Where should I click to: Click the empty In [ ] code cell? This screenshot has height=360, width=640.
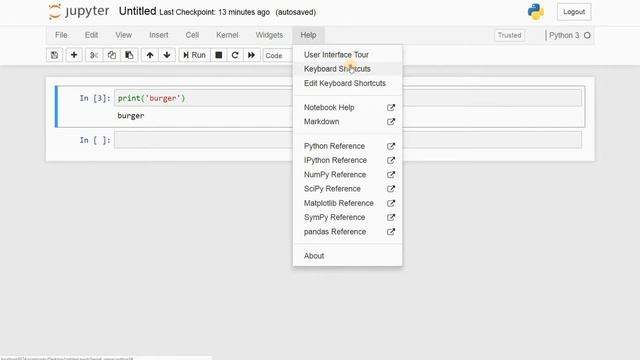click(348, 140)
